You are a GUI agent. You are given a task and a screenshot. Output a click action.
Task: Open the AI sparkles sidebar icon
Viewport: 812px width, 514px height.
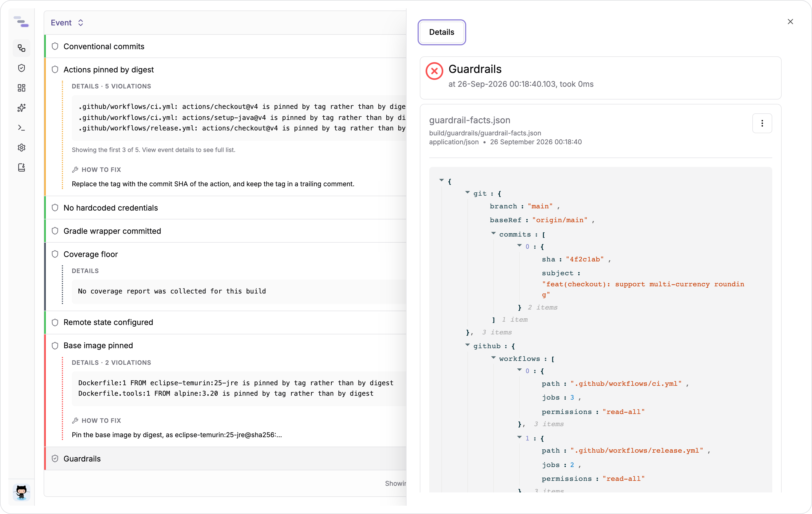click(x=22, y=108)
